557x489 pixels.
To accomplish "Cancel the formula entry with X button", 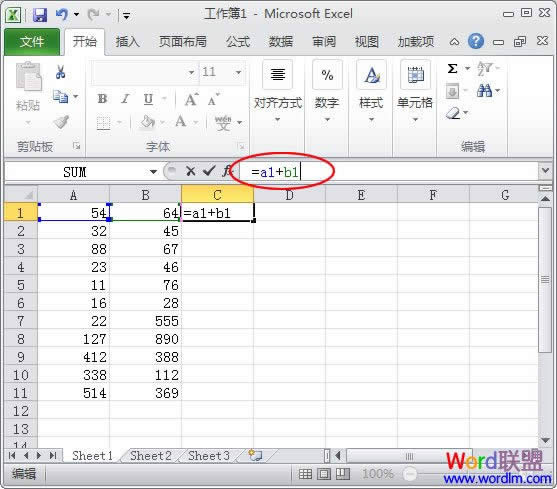I will [191, 172].
